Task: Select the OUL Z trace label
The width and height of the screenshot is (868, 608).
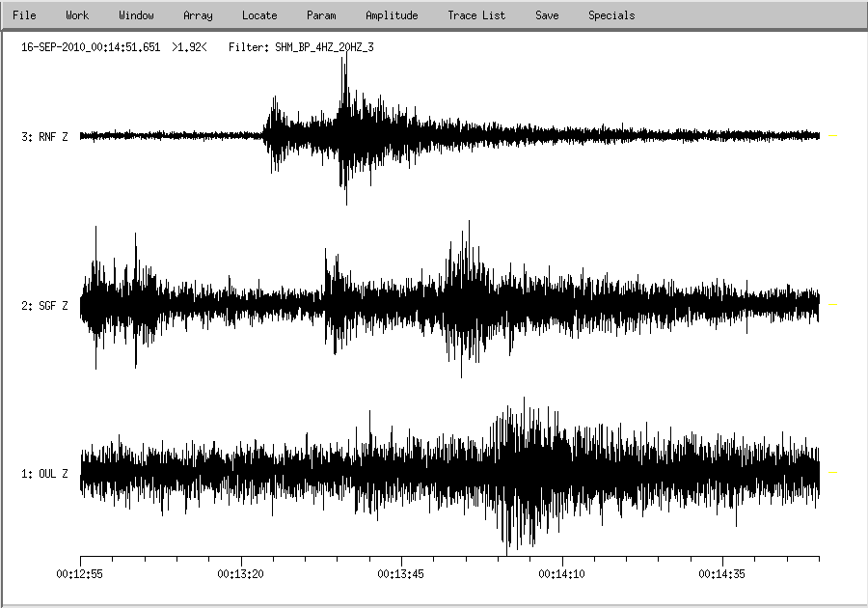Action: click(44, 474)
